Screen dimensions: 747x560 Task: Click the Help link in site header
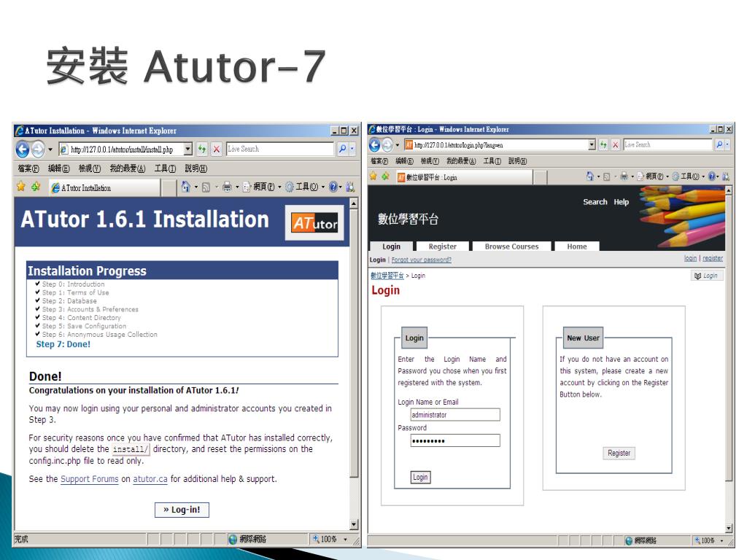[621, 202]
